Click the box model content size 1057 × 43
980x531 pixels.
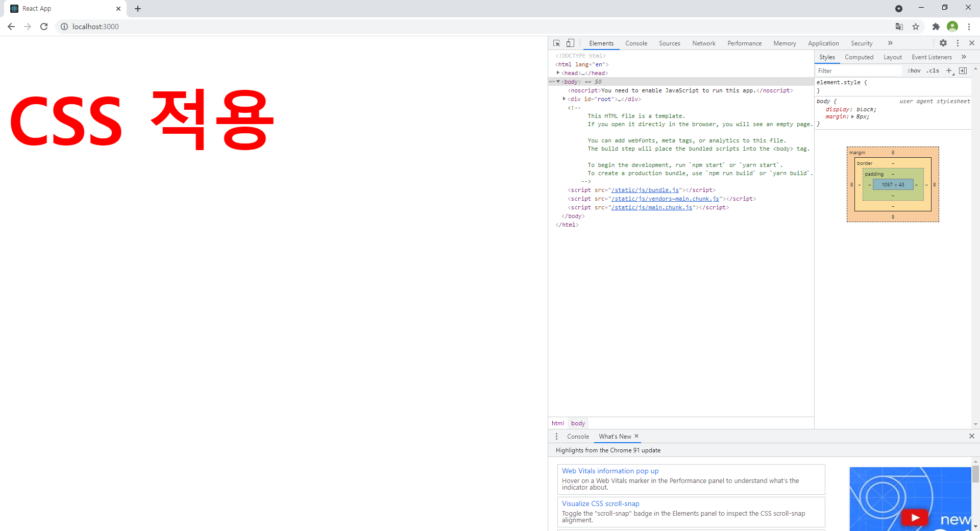(893, 185)
